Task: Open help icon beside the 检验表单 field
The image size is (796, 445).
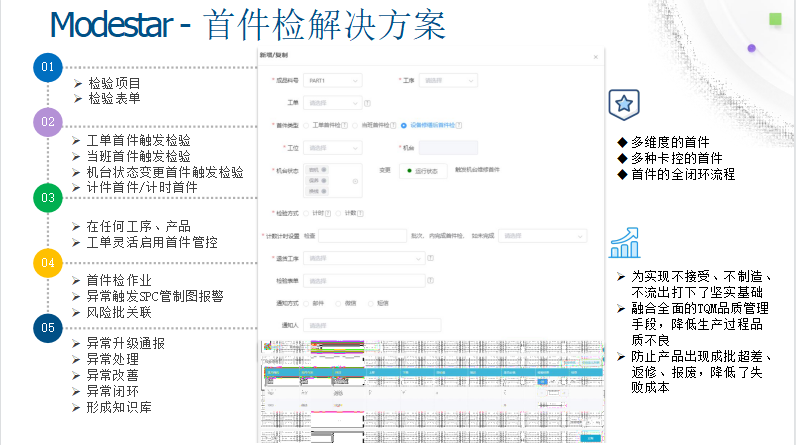Action: (430, 280)
